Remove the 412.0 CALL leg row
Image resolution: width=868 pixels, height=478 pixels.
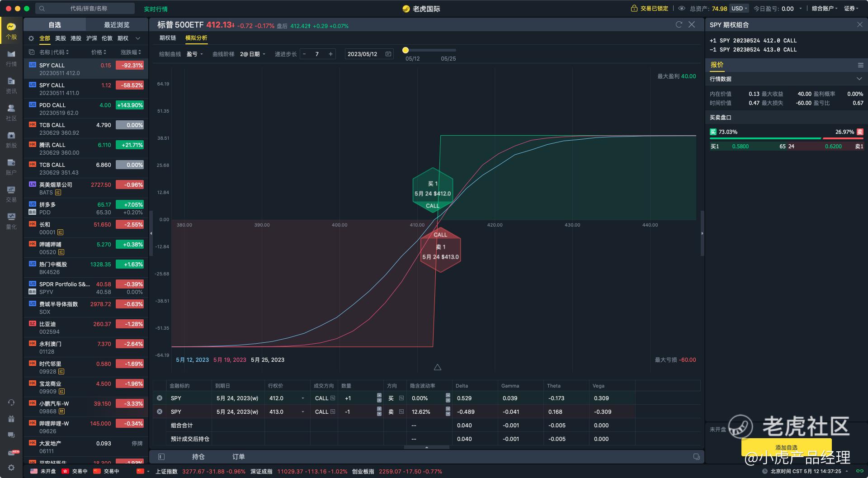[x=160, y=398]
